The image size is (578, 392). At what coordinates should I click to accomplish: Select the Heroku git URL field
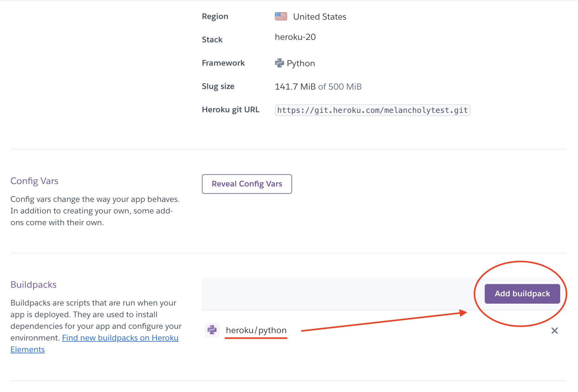[x=372, y=110]
